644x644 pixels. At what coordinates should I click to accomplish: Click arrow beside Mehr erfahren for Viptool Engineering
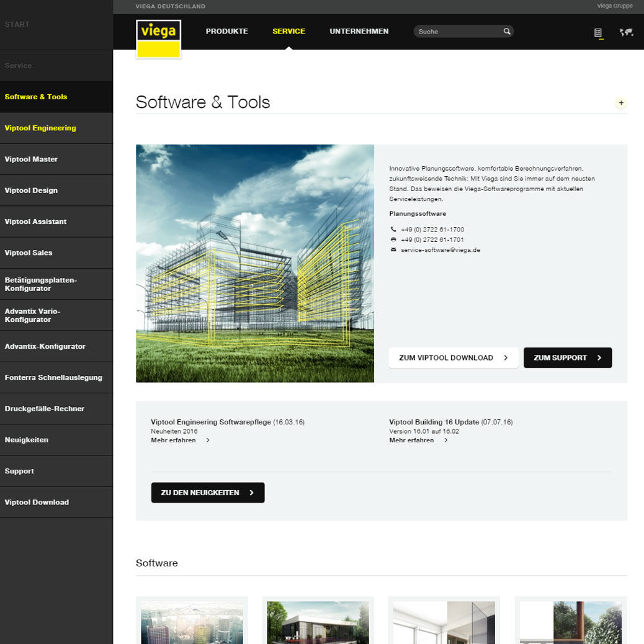click(208, 441)
